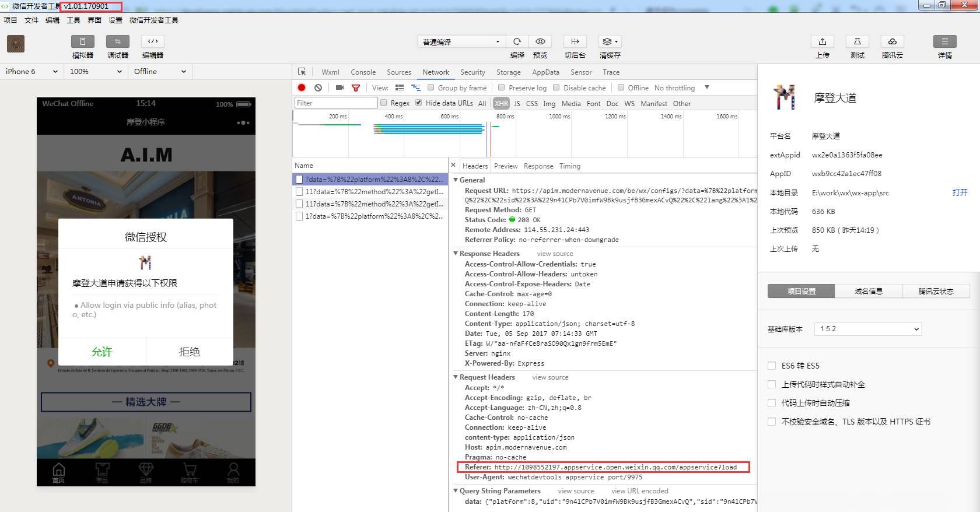
Task: Switch to the Console tab
Action: pos(363,72)
